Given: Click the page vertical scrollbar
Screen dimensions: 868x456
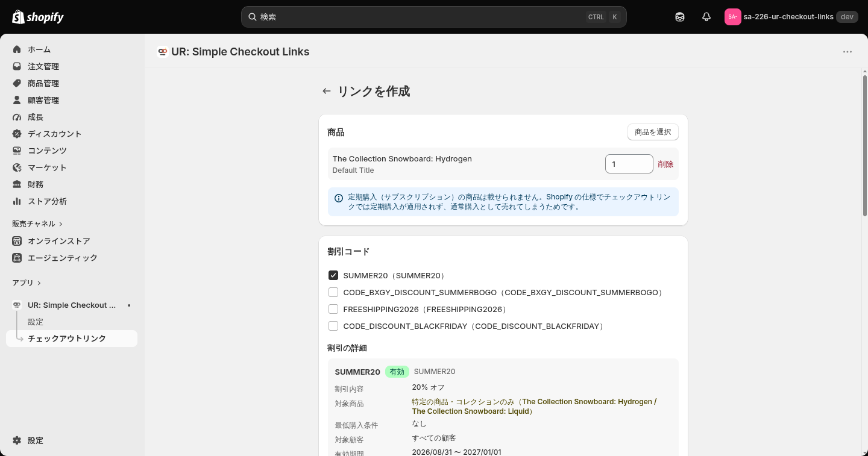Looking at the screenshot, I should point(865,146).
